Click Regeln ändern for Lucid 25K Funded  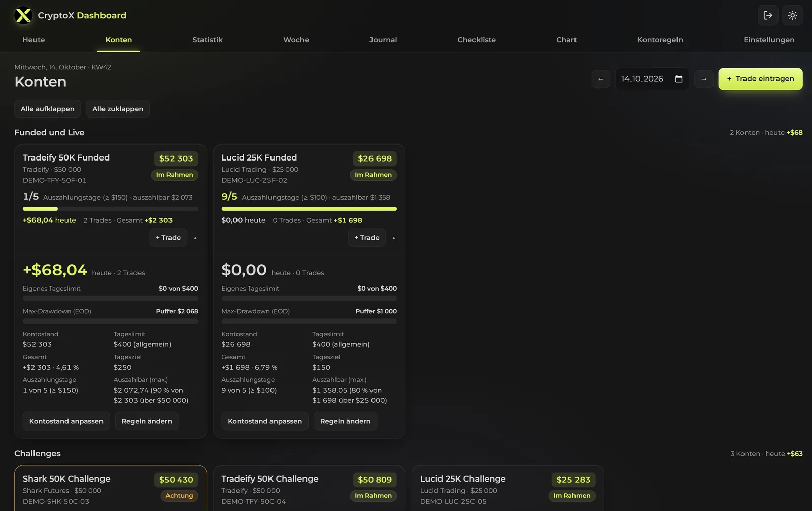pos(345,421)
